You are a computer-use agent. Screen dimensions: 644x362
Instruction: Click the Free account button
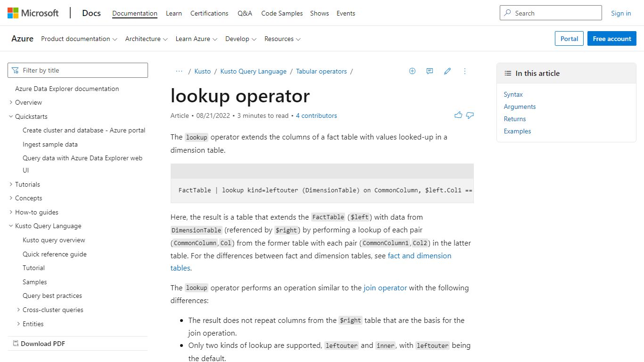pos(612,39)
